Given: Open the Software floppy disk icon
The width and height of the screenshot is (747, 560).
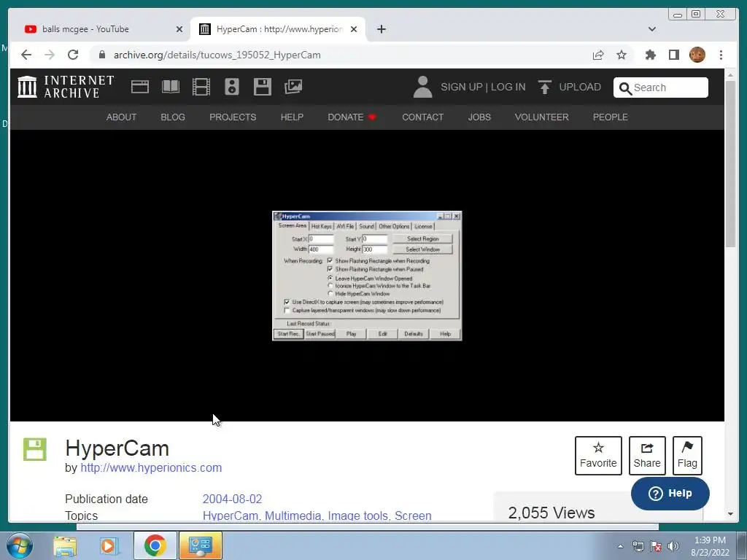Looking at the screenshot, I should 263,87.
